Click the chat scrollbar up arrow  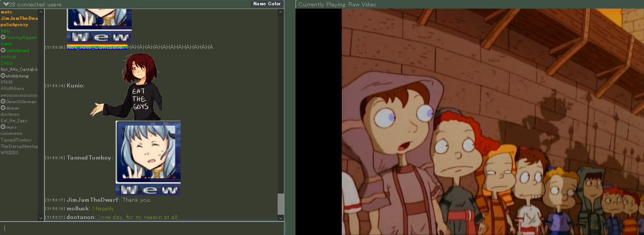pos(281,12)
